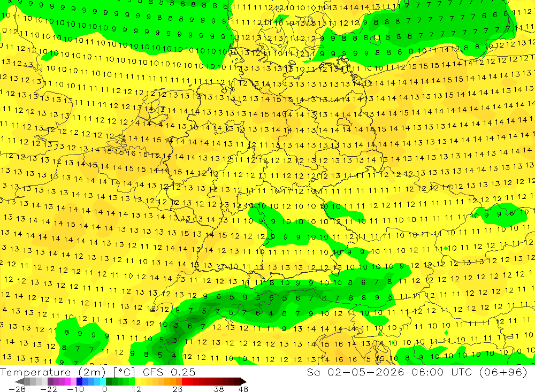Click the cyan swatch next to dark green
The width and height of the screenshot is (535, 392).
[x=103, y=381]
